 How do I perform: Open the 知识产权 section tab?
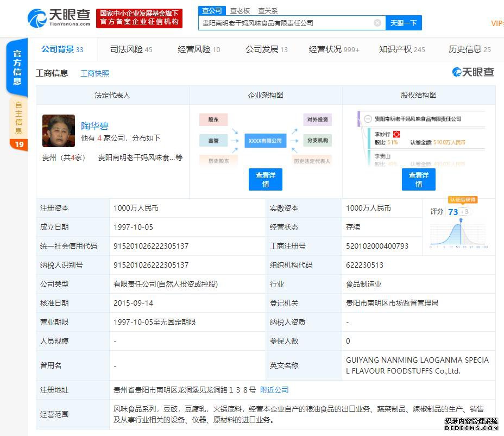[x=402, y=49]
